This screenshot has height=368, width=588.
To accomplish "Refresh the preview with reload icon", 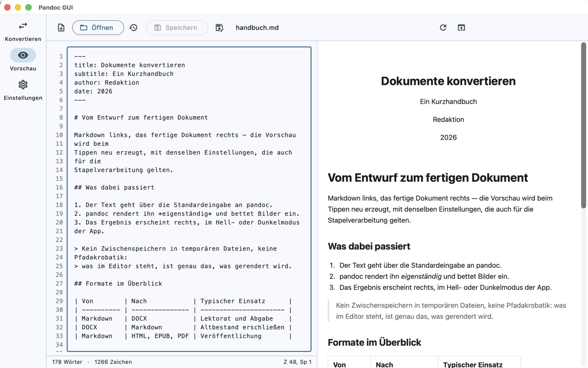I will [x=443, y=28].
